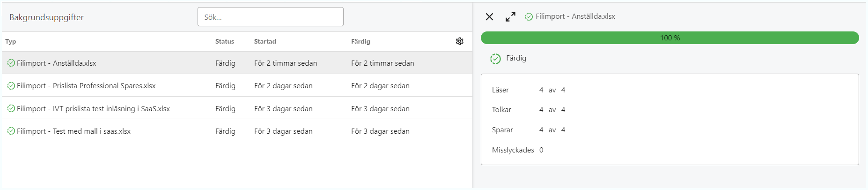Click the check icon for IVT prislista row

tap(11, 108)
